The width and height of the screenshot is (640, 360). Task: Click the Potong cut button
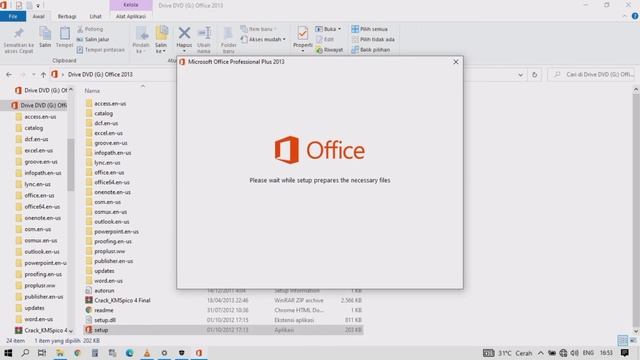(90, 29)
